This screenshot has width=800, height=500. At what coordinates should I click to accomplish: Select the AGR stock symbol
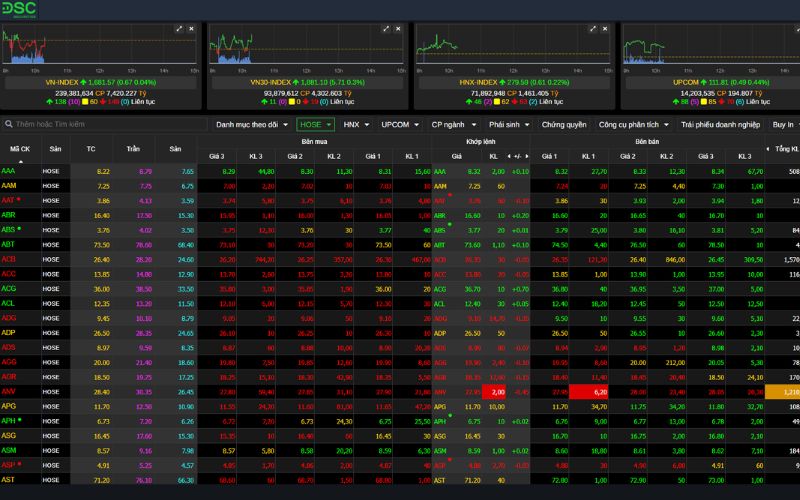[9, 377]
